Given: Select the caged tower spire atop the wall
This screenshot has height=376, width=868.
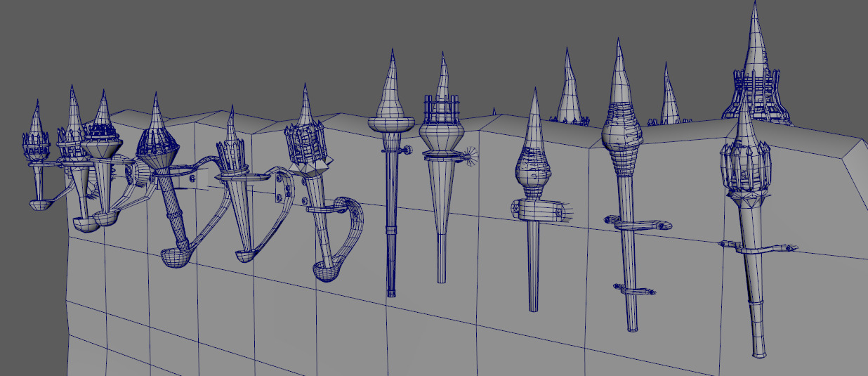Looking at the screenshot, I should [756, 70].
